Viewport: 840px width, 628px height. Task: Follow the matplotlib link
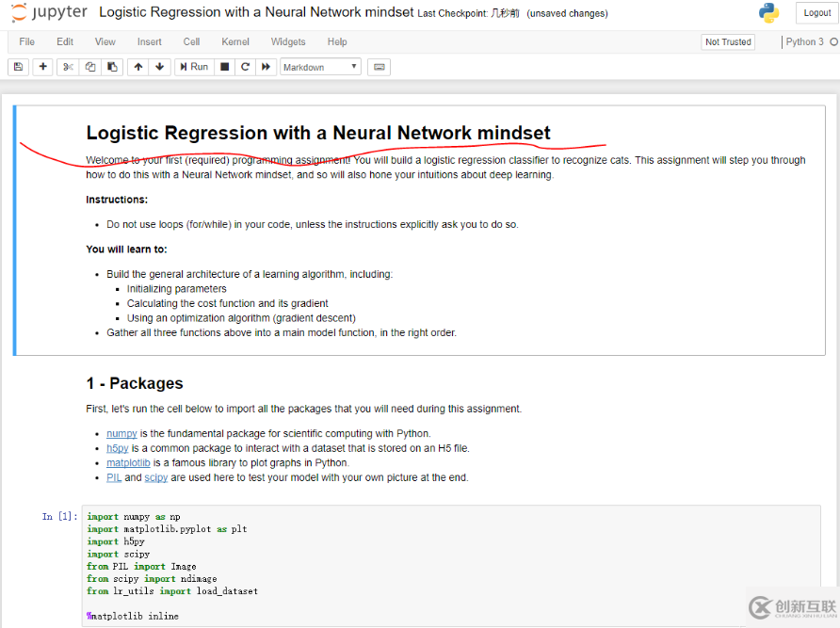coord(128,462)
